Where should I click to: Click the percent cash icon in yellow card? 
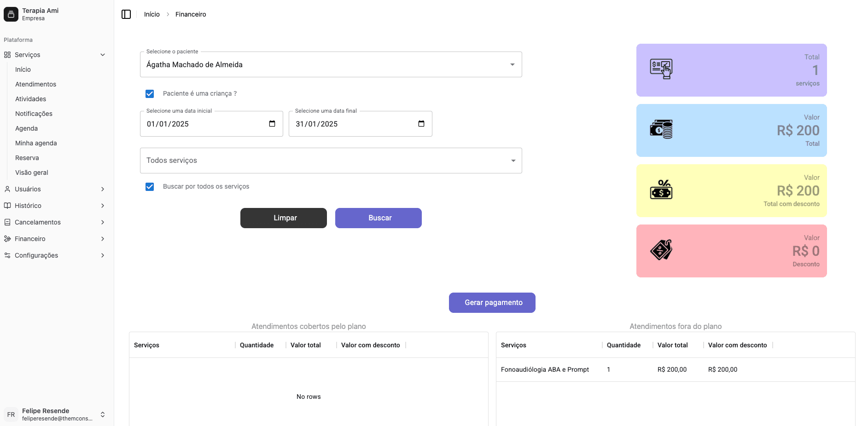point(661,190)
